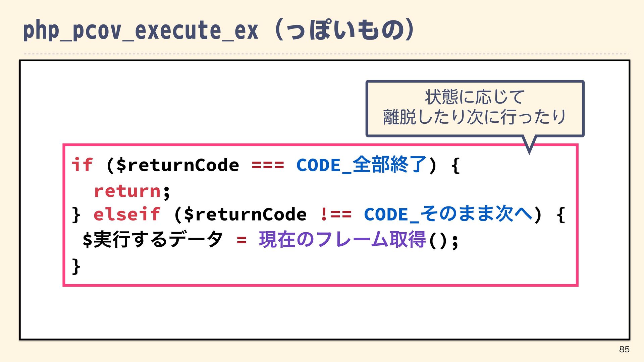Screen dimensions: 644x362
Task: Click the dashed divider under the title
Action: tap(325, 54)
